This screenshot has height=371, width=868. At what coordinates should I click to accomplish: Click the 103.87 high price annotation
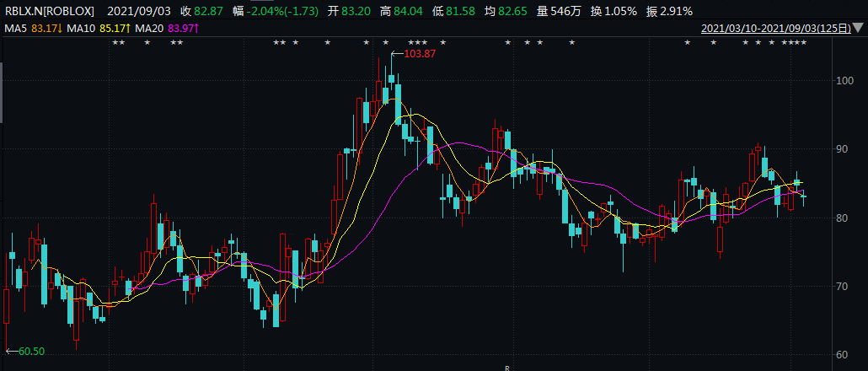tap(419, 54)
